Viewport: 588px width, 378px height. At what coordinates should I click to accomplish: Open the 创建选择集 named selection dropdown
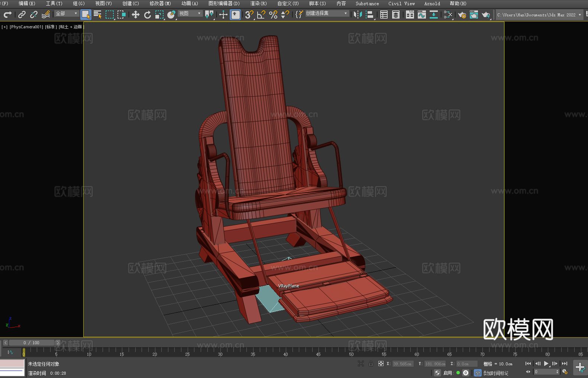pos(327,14)
